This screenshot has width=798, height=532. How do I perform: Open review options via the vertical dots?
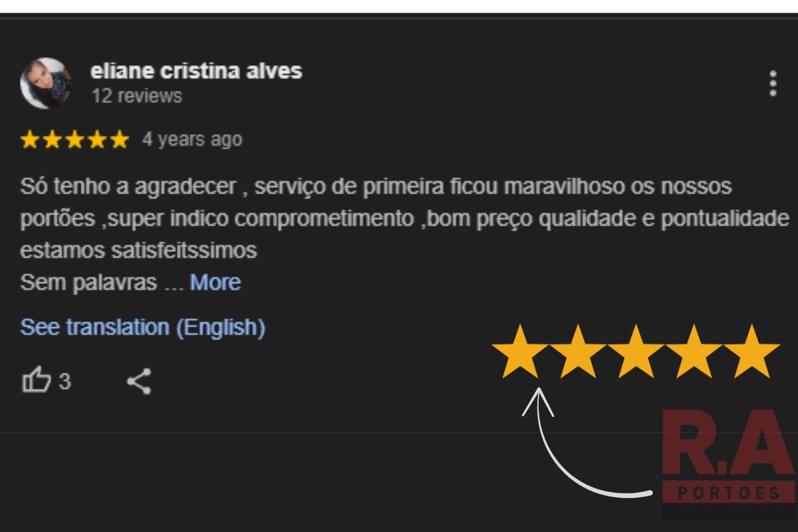773,83
